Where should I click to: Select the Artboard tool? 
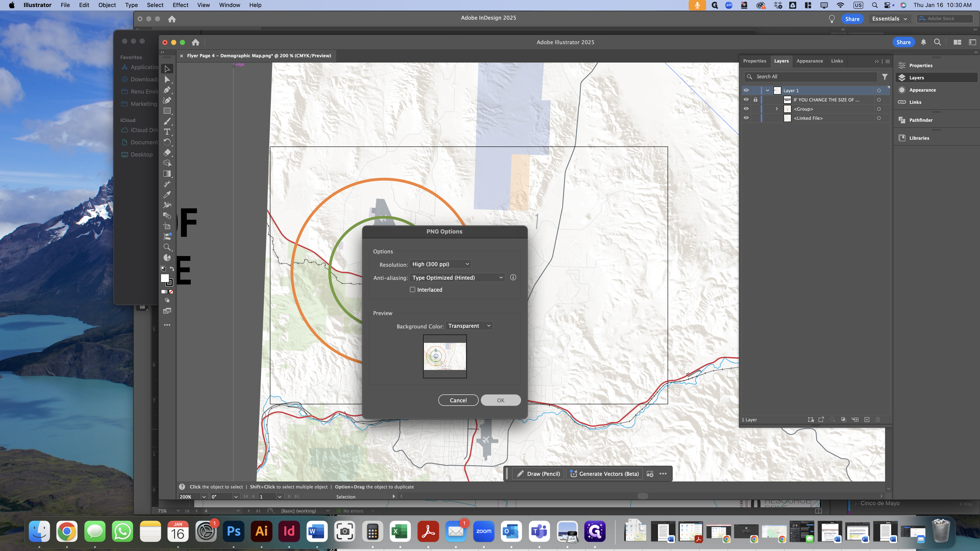(167, 226)
